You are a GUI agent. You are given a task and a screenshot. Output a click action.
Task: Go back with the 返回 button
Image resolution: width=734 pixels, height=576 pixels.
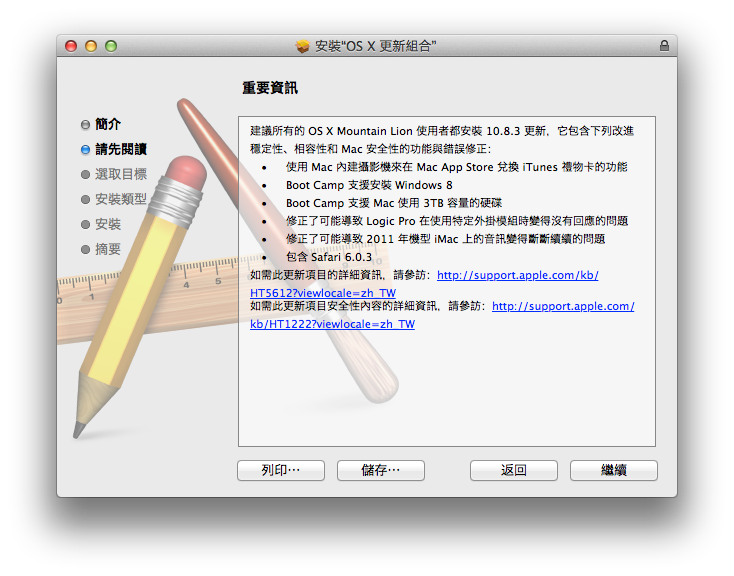click(514, 470)
